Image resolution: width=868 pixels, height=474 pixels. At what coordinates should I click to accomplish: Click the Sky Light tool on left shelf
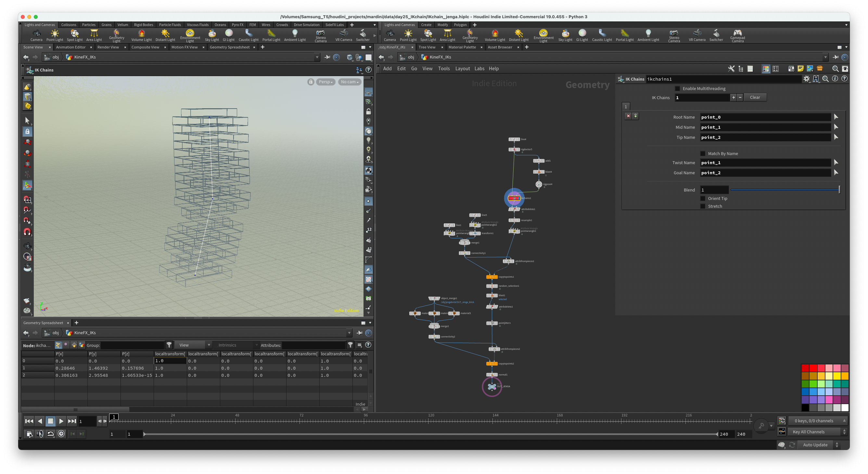[x=212, y=35]
